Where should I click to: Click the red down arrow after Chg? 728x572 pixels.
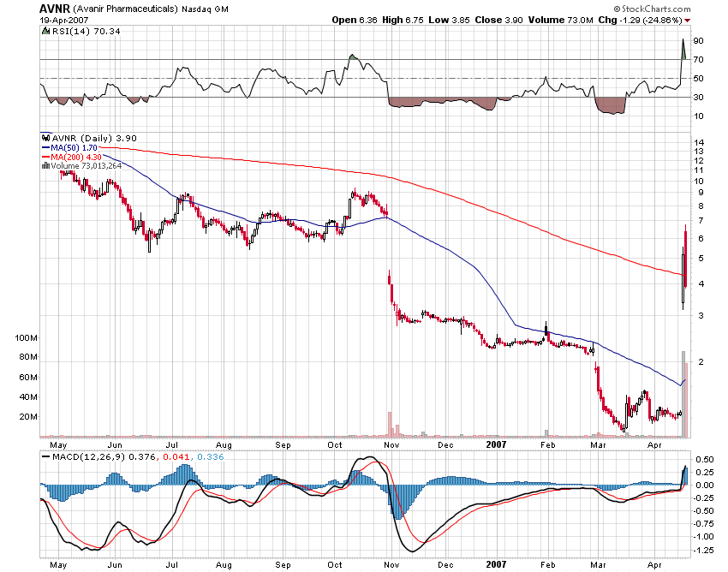(x=688, y=21)
